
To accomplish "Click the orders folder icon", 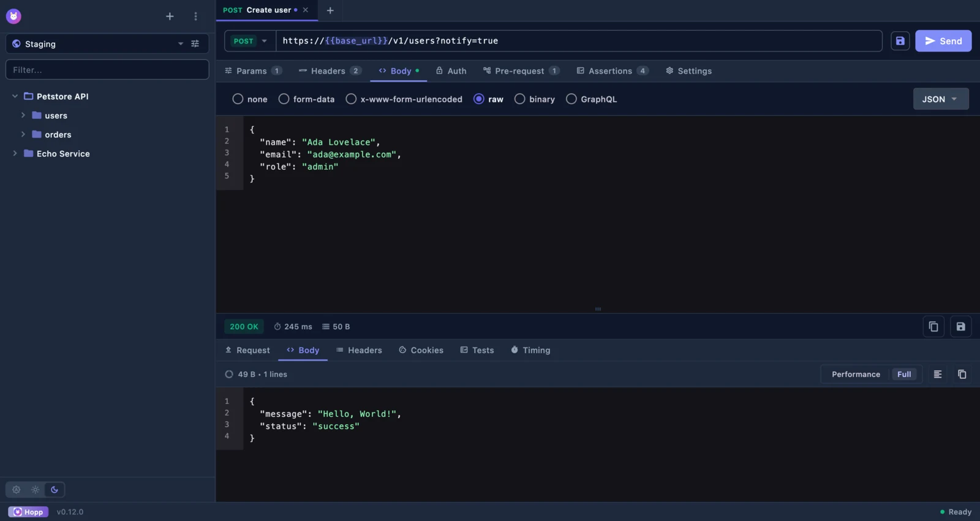I will click(x=37, y=134).
